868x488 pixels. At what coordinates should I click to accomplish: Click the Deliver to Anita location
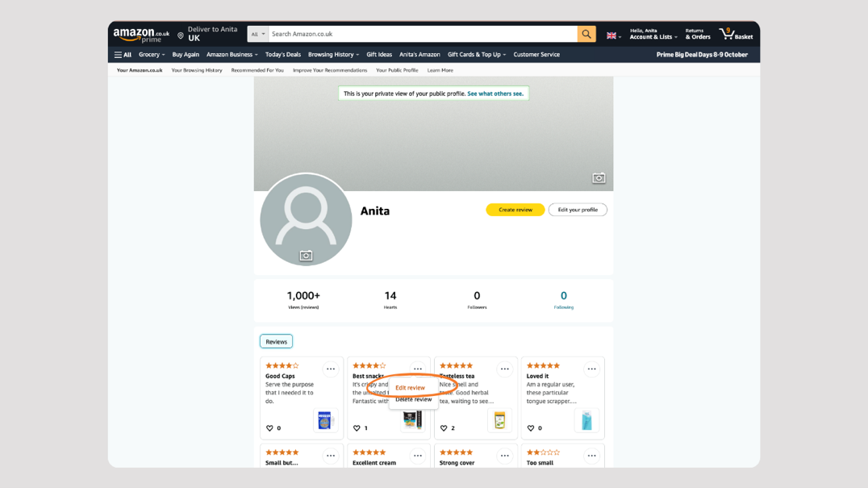point(207,34)
